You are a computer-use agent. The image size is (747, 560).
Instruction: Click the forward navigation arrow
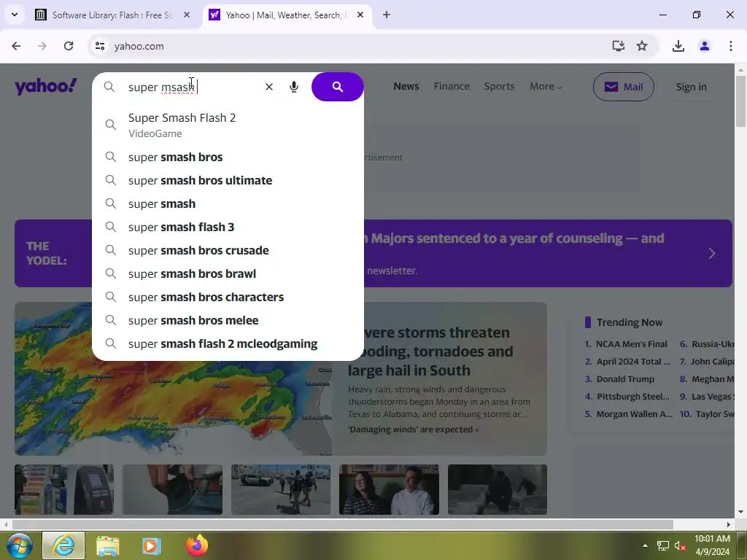coord(42,46)
